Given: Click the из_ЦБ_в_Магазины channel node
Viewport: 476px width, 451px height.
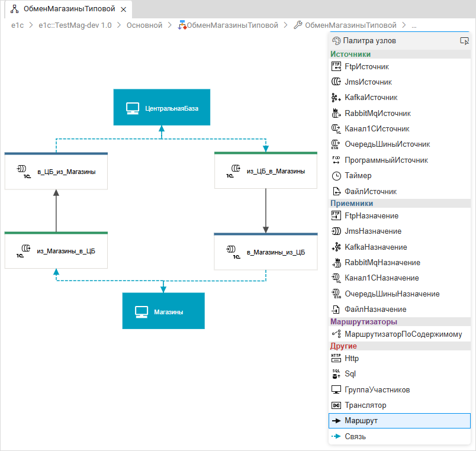Looking at the screenshot, I should pyautogui.click(x=266, y=171).
